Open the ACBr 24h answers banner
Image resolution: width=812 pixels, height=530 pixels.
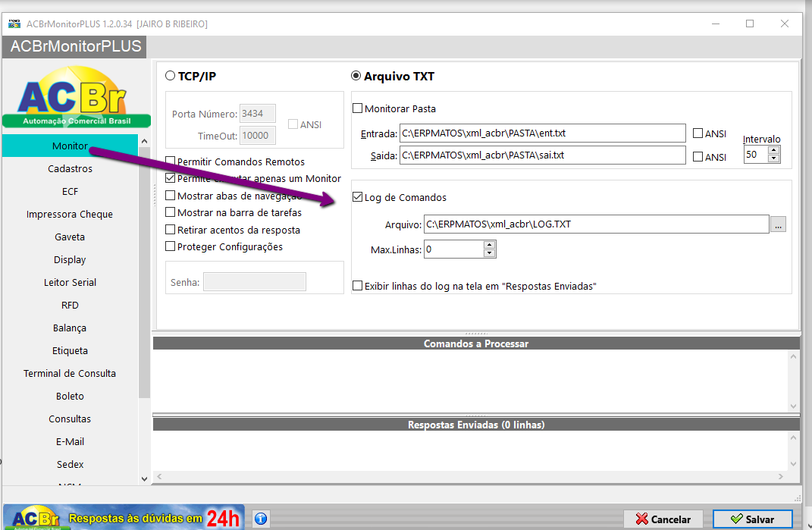[x=124, y=518]
